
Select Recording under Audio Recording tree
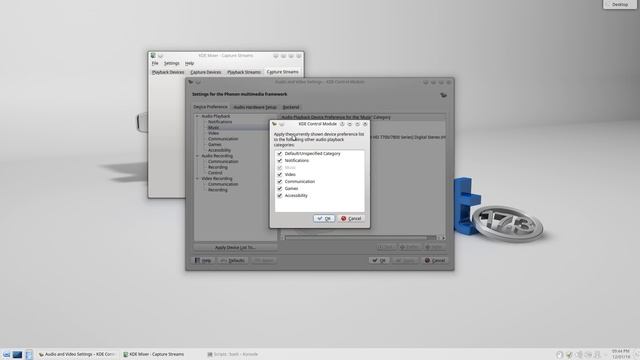(218, 167)
